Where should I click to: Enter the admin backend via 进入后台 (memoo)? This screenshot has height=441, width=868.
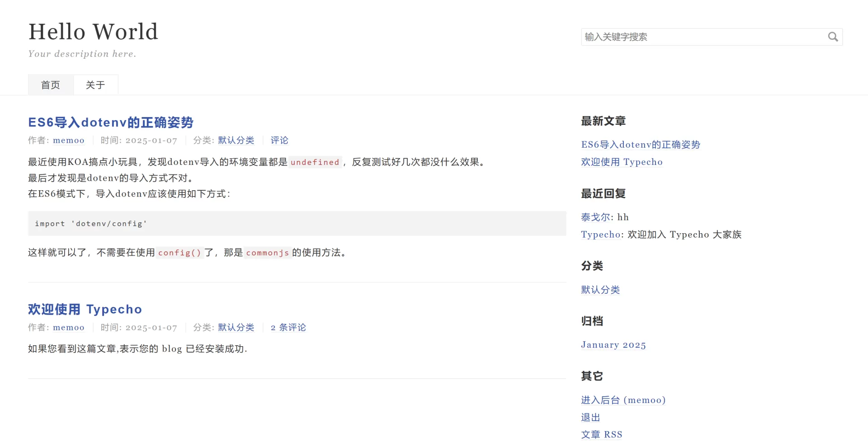pos(623,400)
